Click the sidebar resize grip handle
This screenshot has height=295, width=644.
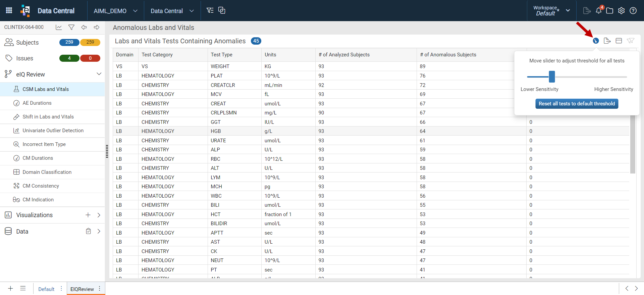point(107,151)
